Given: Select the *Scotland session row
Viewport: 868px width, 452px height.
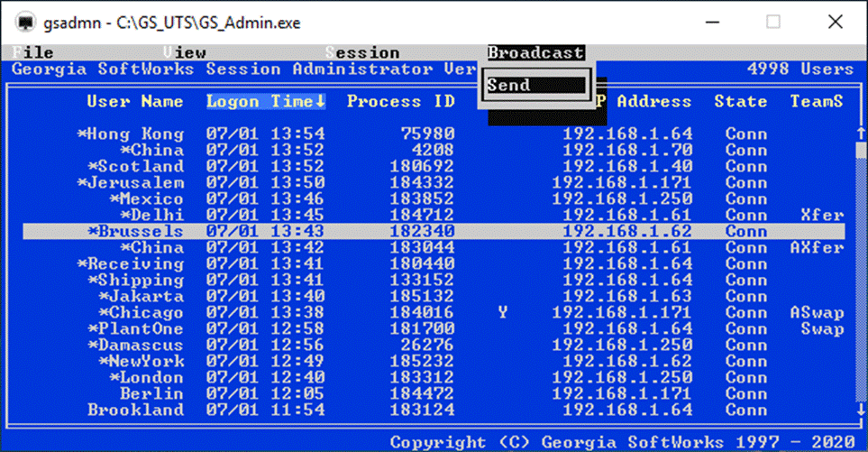Looking at the screenshot, I should click(x=434, y=166).
